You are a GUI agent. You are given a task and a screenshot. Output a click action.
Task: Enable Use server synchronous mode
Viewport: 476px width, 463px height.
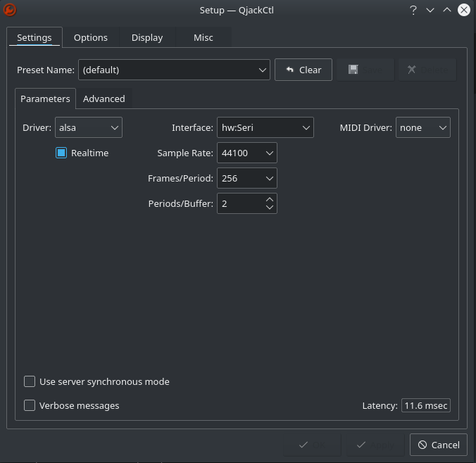30,381
